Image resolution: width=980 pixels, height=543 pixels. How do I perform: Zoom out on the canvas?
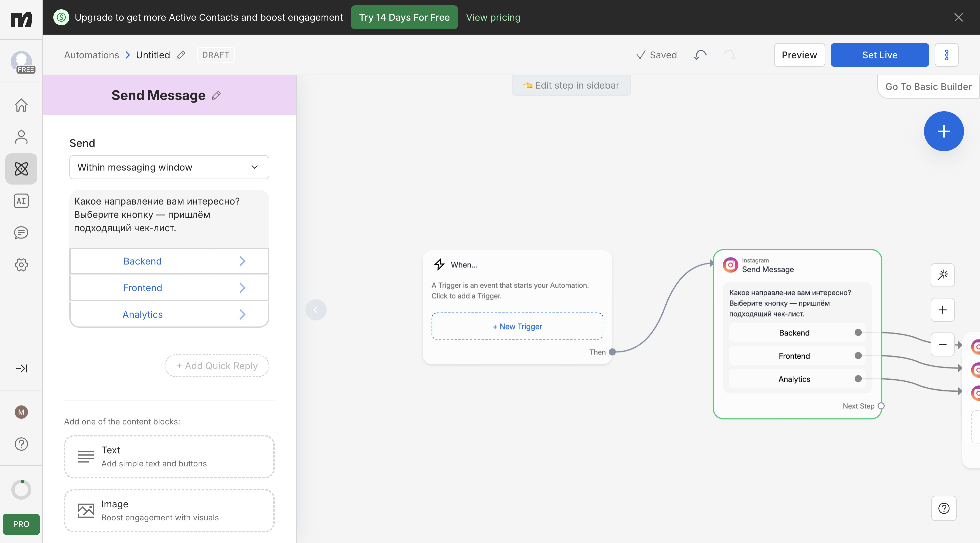[x=943, y=344]
